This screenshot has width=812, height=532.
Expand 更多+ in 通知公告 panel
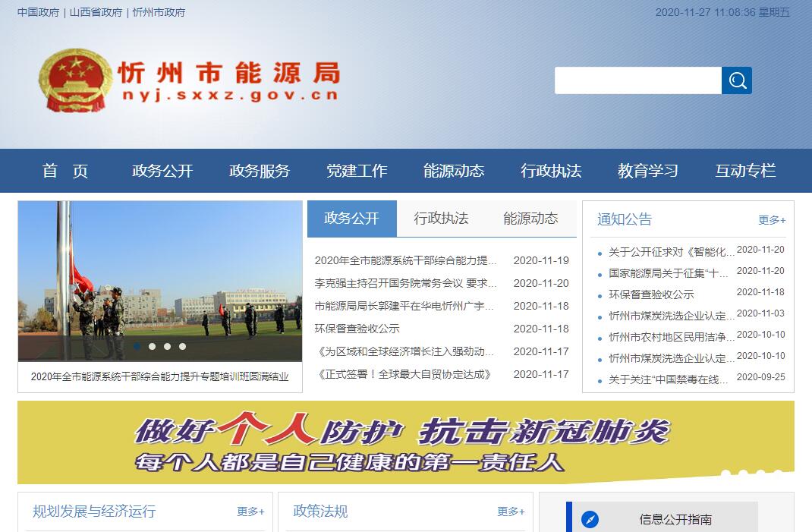[772, 220]
